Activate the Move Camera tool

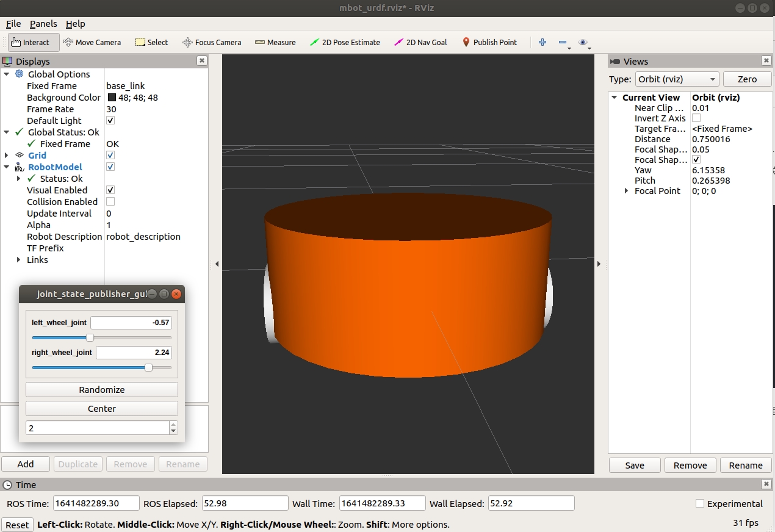coord(92,42)
